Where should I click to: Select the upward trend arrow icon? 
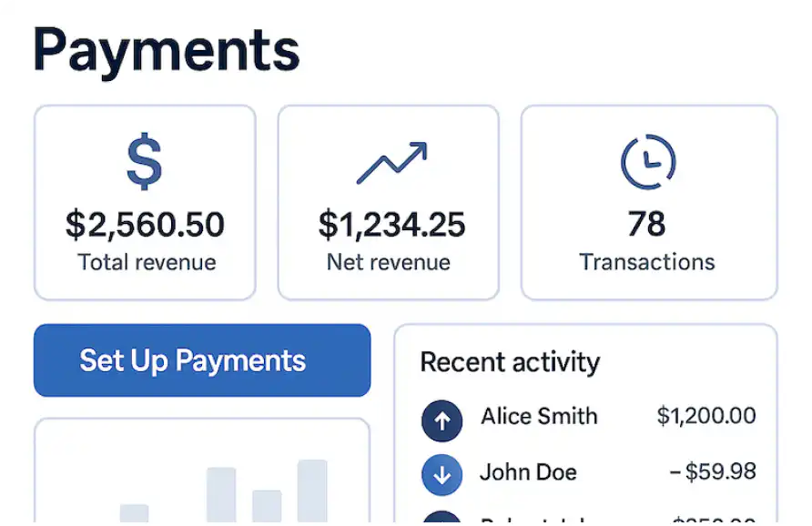tap(389, 160)
